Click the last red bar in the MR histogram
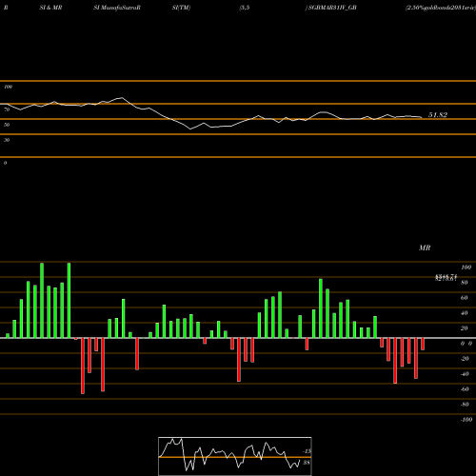The image size is (476, 476). [423, 344]
